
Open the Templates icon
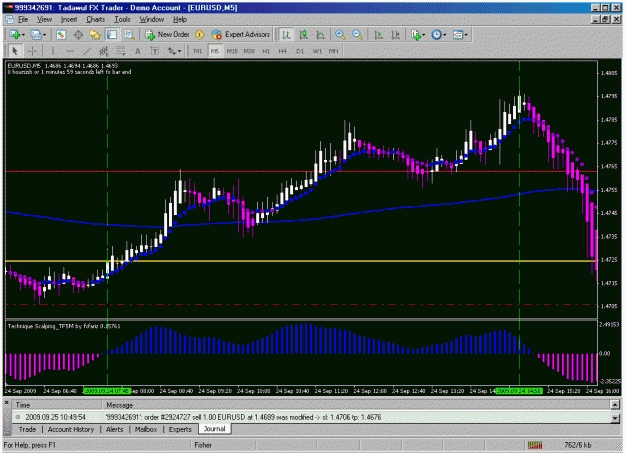(x=458, y=35)
